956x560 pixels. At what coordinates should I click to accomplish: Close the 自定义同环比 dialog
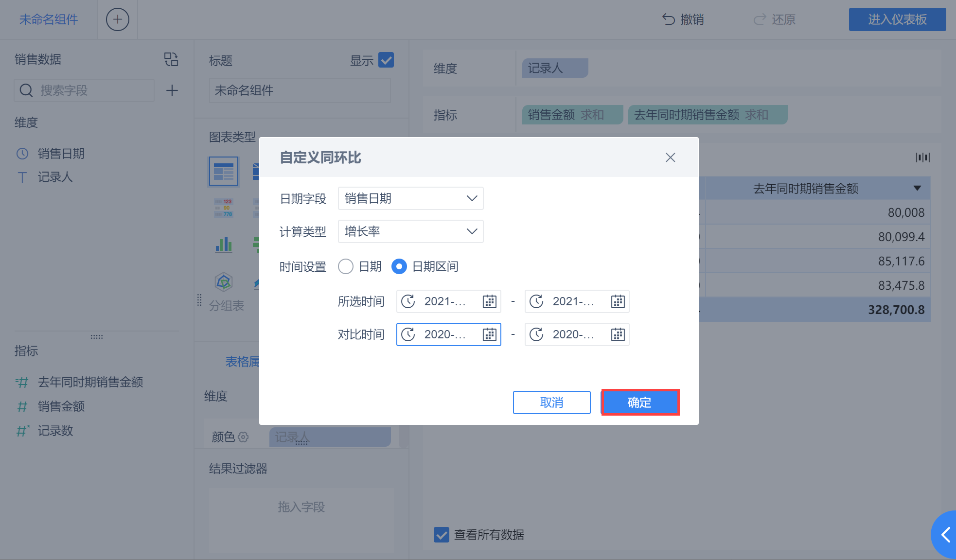tap(670, 157)
